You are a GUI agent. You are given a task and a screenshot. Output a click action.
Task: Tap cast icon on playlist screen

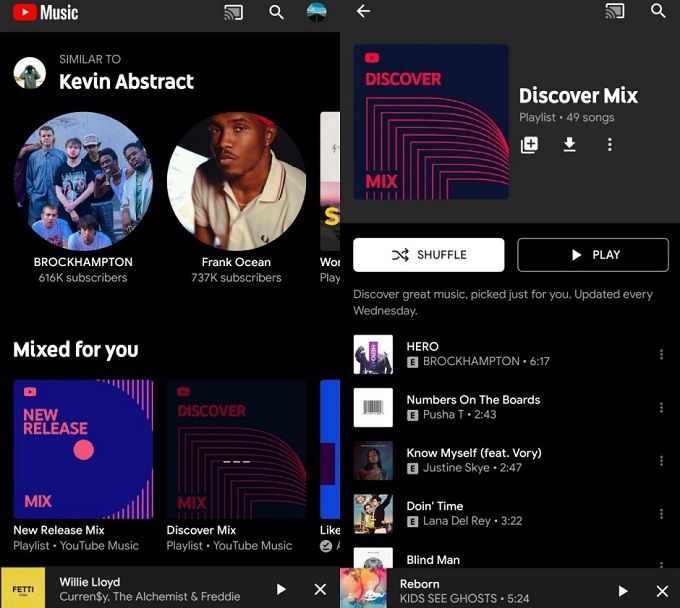615,11
